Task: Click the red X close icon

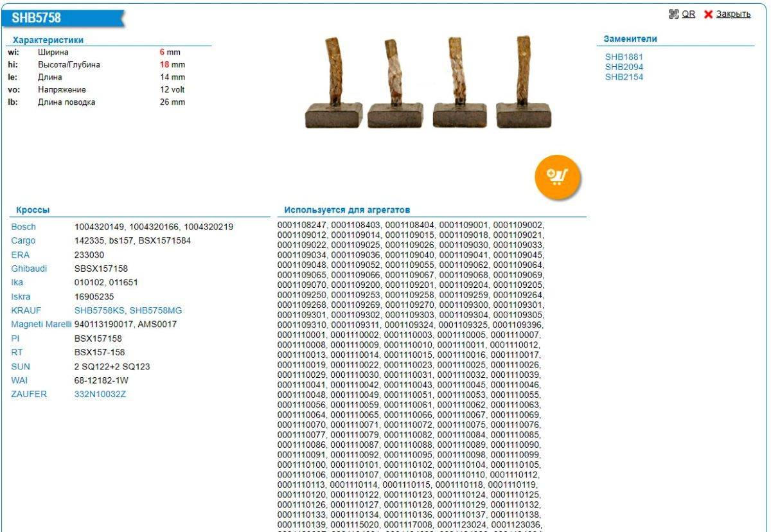Action: pyautogui.click(x=708, y=14)
